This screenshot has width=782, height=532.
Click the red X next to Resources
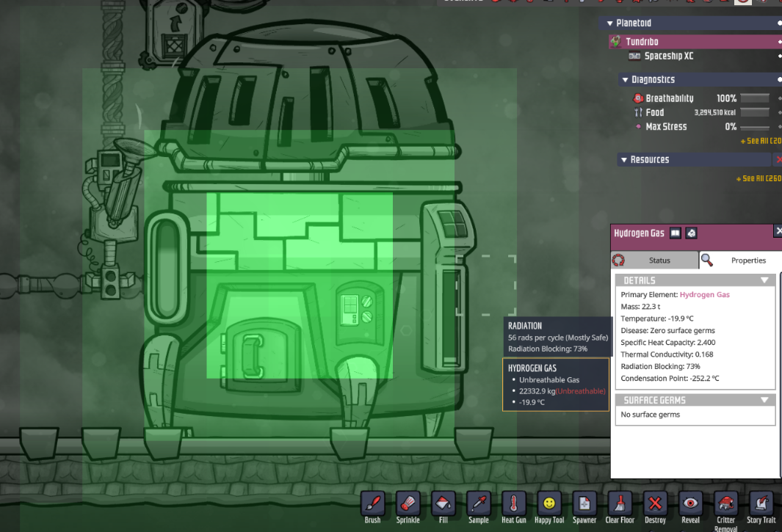coord(778,159)
